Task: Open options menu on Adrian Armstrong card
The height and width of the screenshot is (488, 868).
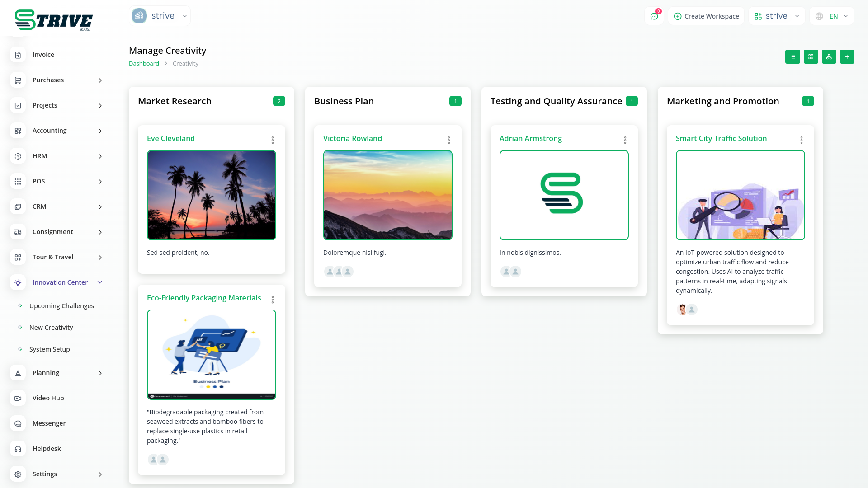Action: pyautogui.click(x=625, y=140)
